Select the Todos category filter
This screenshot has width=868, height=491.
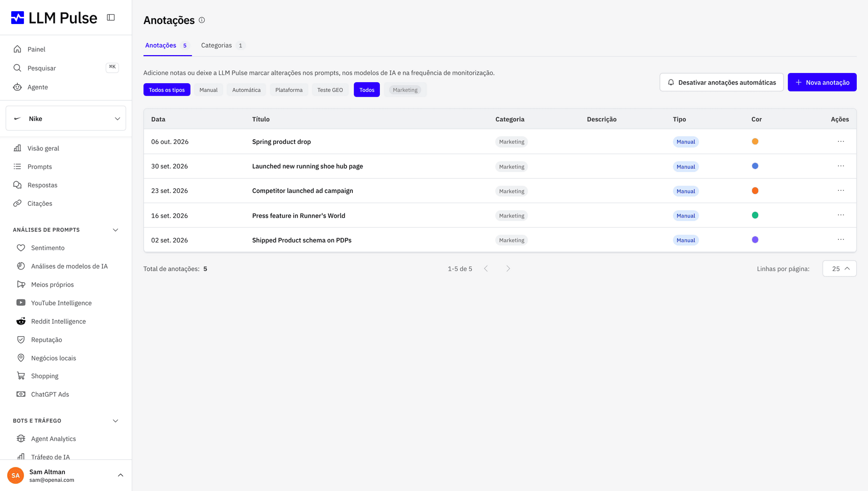[x=367, y=90]
